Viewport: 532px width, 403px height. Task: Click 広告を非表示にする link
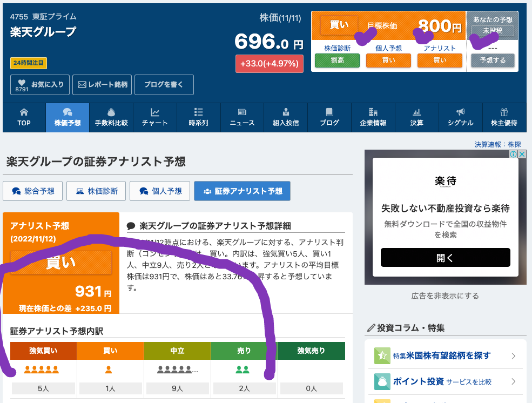[445, 296]
